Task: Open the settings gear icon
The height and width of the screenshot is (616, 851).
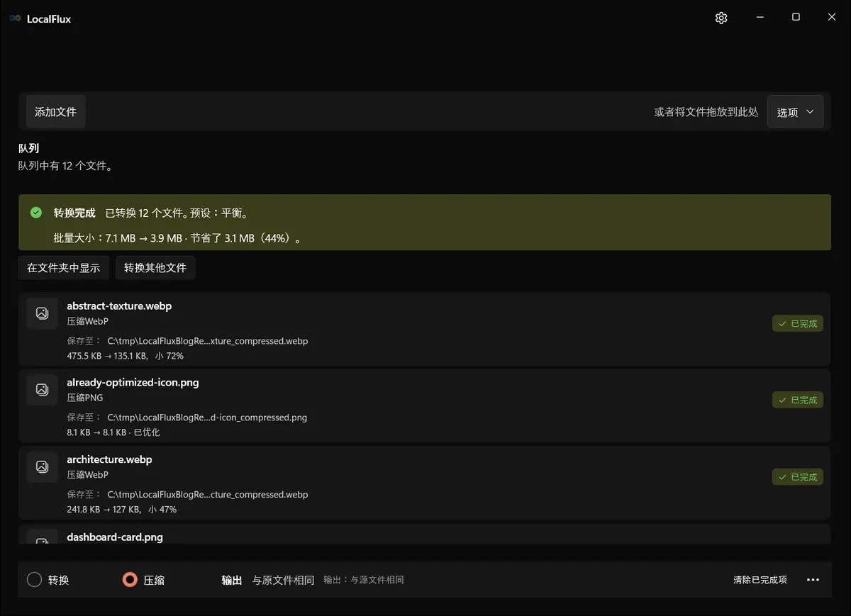Action: pyautogui.click(x=721, y=18)
